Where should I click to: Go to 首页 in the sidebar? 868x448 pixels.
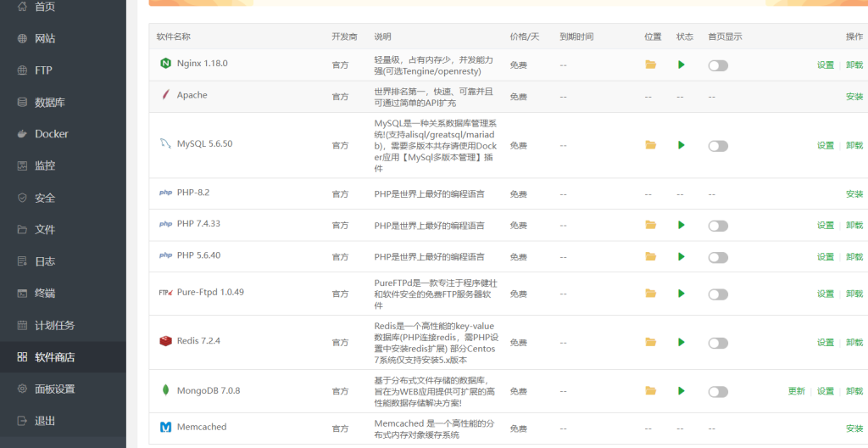[x=63, y=7]
